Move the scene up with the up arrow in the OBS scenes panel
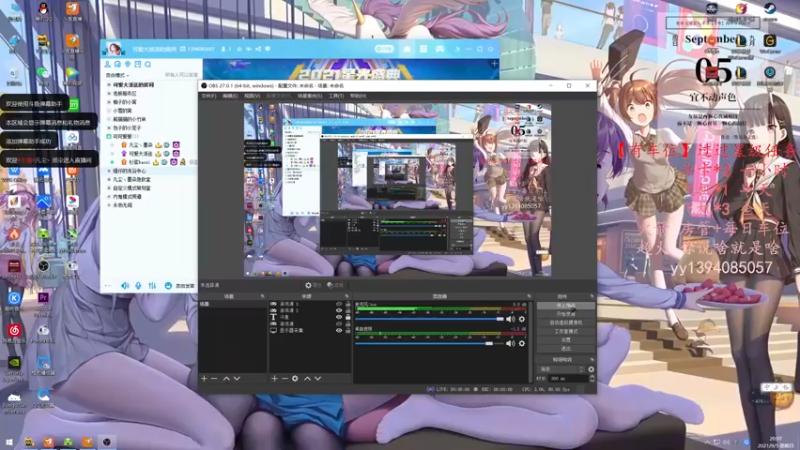Screen dimensions: 800x450 [x=226, y=379]
